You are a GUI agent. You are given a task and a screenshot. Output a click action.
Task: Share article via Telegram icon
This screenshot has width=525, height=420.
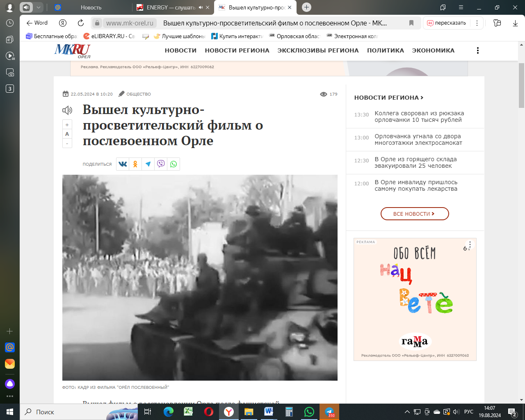click(148, 164)
